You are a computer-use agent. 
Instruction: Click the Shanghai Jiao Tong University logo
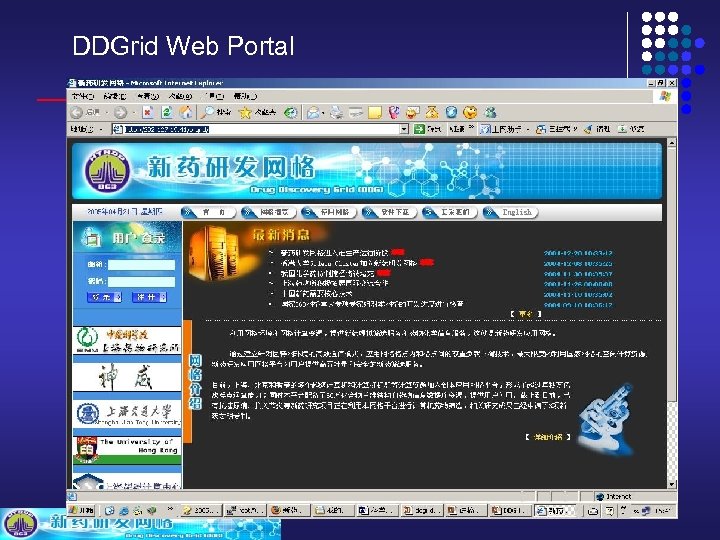tap(127, 414)
